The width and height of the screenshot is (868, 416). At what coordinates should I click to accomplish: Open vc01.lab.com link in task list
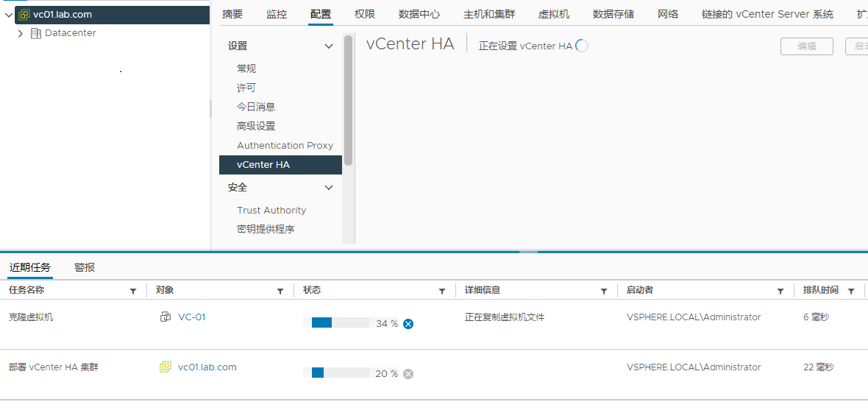(x=207, y=367)
